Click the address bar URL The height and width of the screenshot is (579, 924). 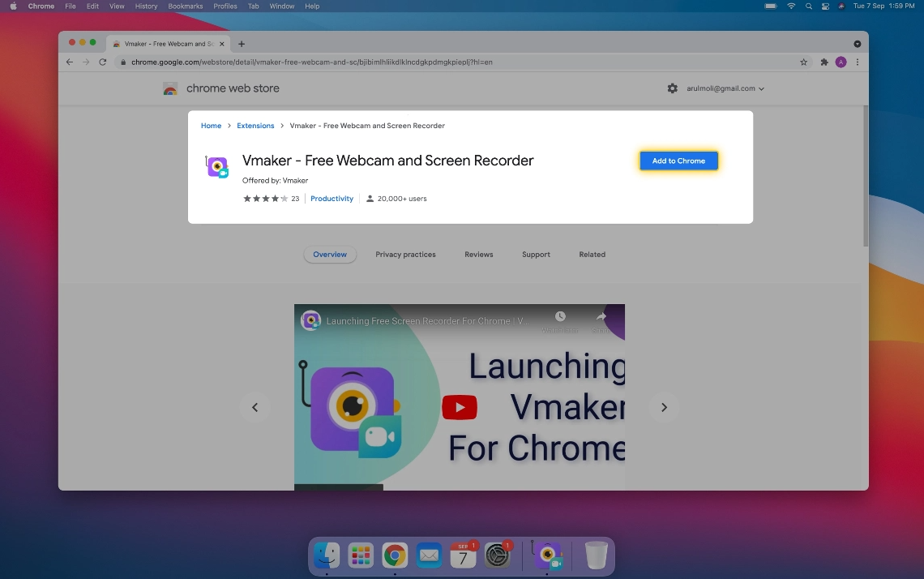click(312, 62)
